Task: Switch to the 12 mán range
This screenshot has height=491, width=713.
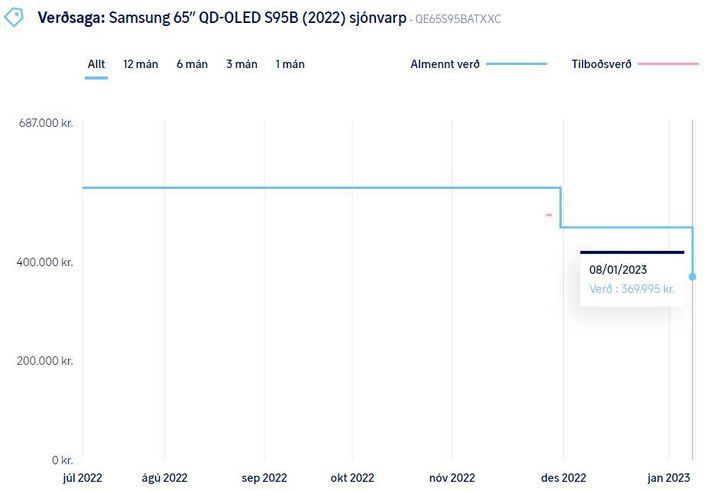Action: (140, 64)
